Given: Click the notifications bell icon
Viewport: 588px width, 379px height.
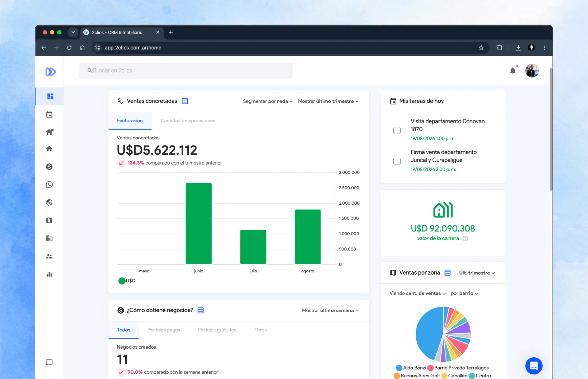Looking at the screenshot, I should tap(513, 71).
